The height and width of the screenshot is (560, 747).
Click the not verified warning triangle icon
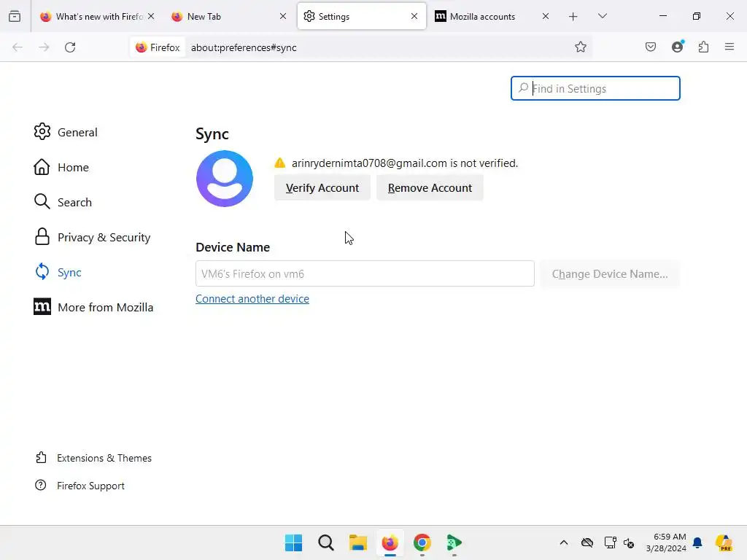[279, 163]
